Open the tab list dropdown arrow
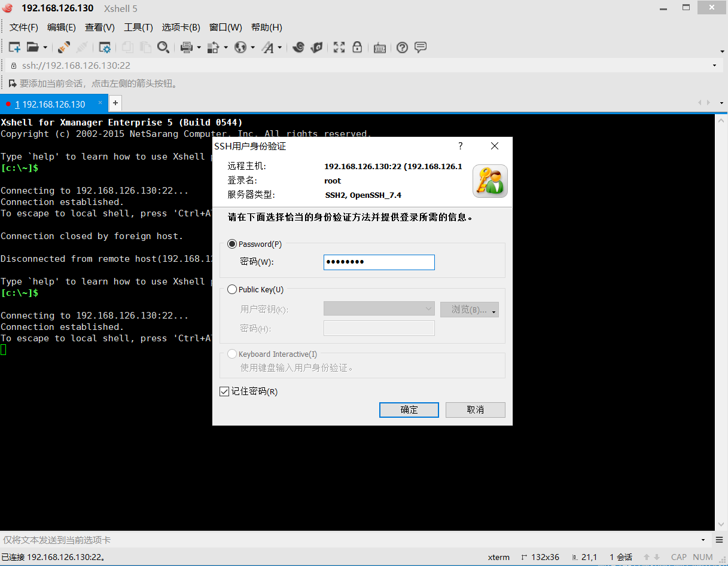Viewport: 728px width, 566px height. click(x=722, y=103)
